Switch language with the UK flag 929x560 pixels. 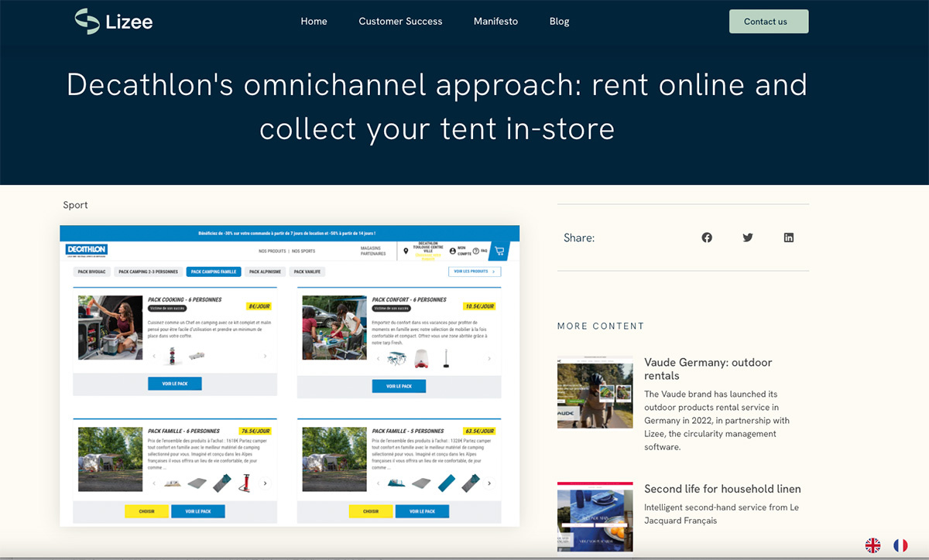click(x=873, y=545)
